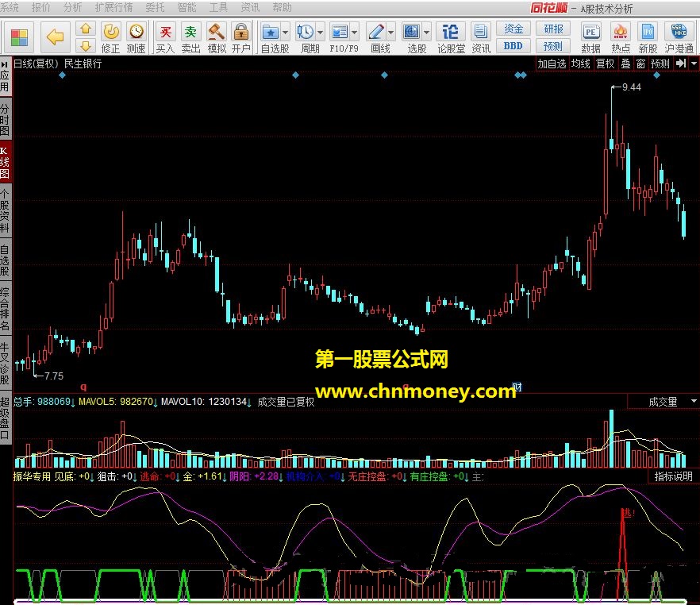Click the 开户 padlock icon

(x=241, y=32)
